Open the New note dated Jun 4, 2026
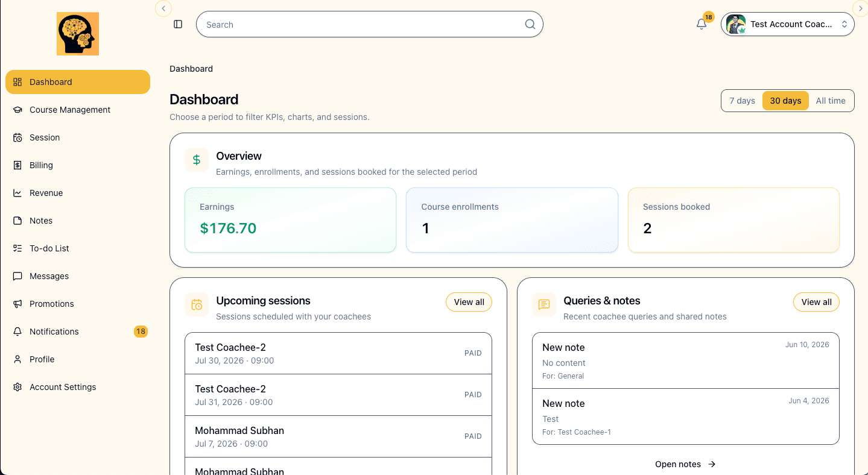Screen dimensions: 868x475 (x=686, y=417)
